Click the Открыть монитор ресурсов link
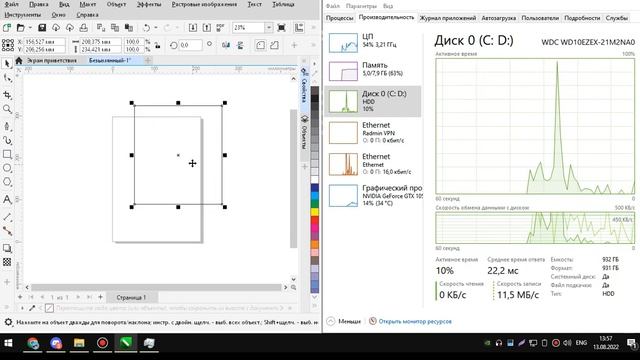Viewport: 640px width, 360px height. pos(415,321)
